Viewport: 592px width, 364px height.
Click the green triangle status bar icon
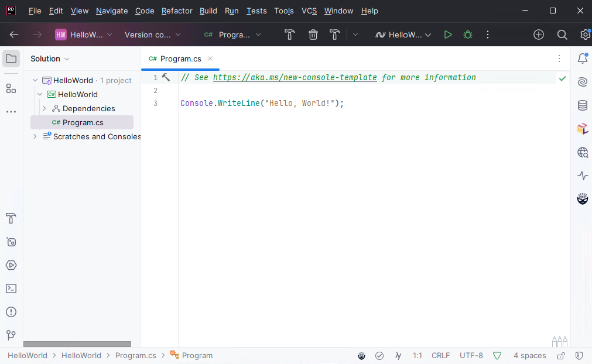coord(497,356)
